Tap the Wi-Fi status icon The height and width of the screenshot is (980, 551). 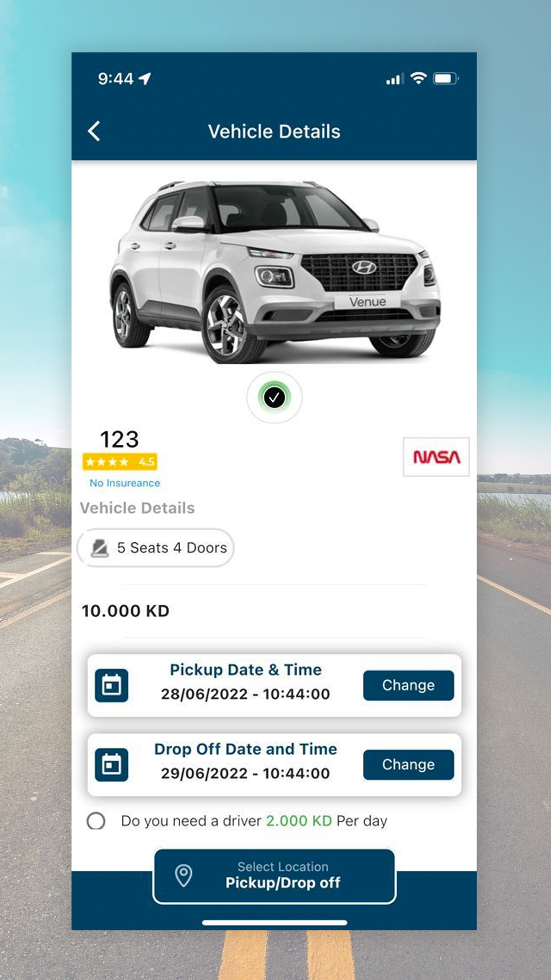coord(419,78)
